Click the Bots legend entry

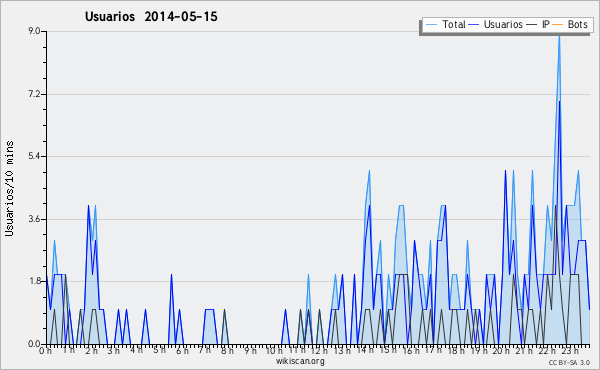[570, 24]
